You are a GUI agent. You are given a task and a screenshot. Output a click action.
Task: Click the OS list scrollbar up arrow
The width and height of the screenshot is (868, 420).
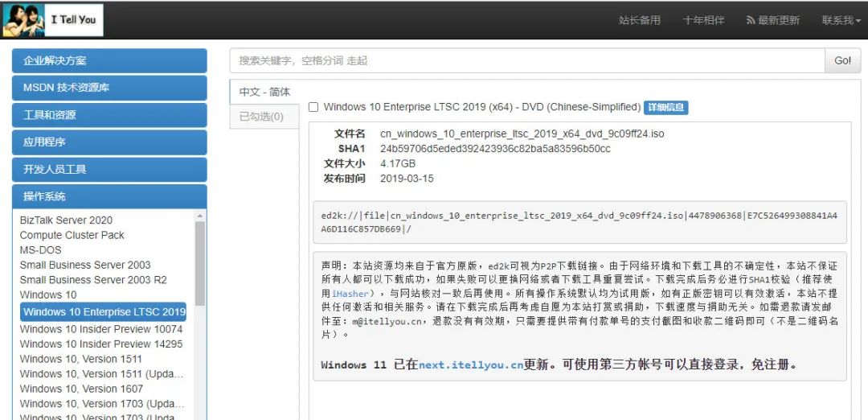(x=200, y=216)
